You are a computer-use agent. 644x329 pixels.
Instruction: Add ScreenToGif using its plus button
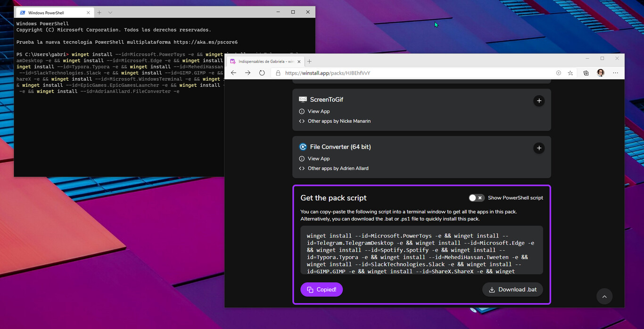(x=539, y=101)
